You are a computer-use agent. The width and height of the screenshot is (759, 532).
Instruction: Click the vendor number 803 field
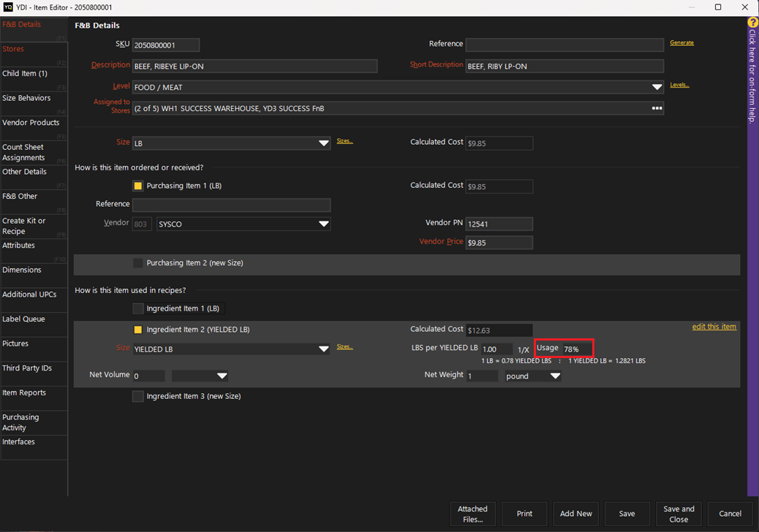(142, 224)
